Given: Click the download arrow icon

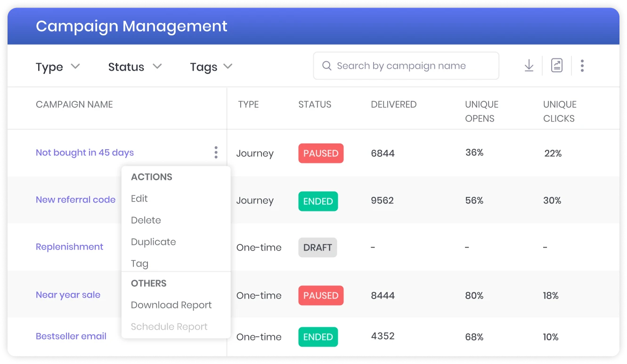Looking at the screenshot, I should coord(529,65).
